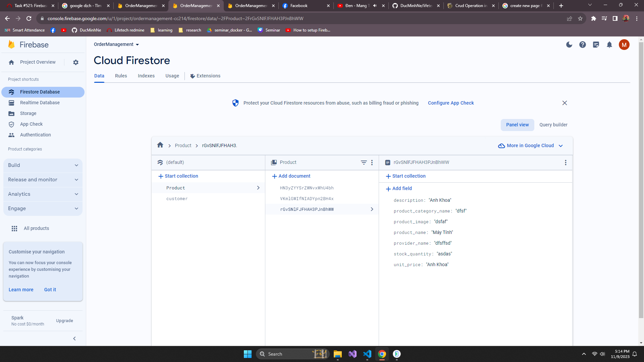The width and height of the screenshot is (644, 362).
Task: Toggle dark mode moon icon
Action: pos(569,45)
